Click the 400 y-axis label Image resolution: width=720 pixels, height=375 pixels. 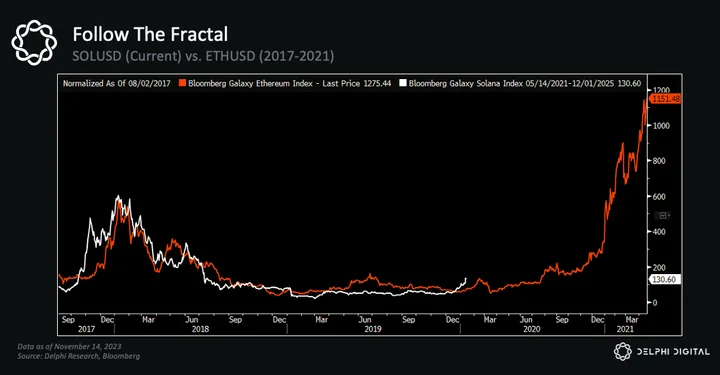(x=659, y=232)
